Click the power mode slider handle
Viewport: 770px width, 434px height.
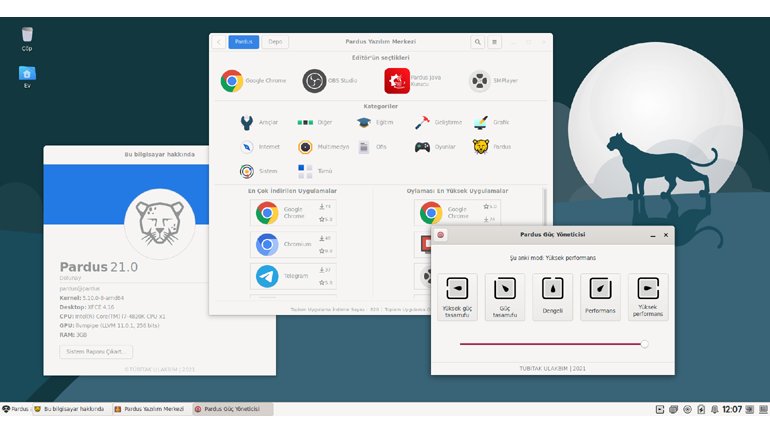644,344
